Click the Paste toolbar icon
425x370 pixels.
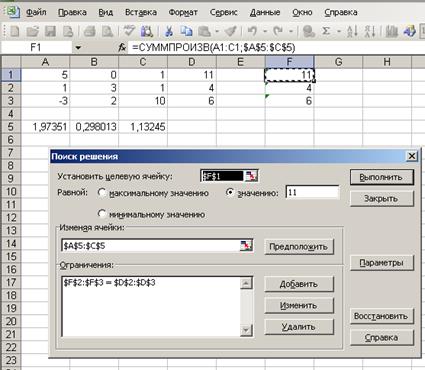204,32
